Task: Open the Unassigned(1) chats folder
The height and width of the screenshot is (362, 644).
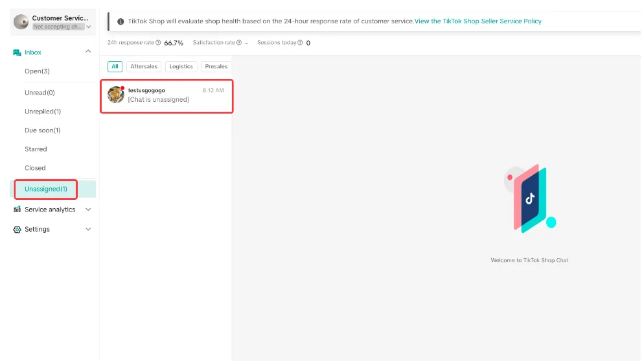Action: (x=46, y=189)
